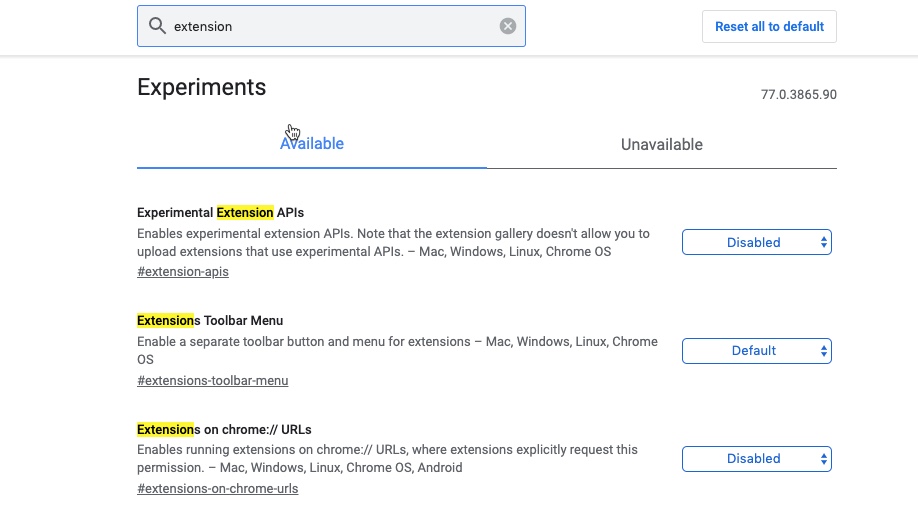The image size is (918, 508).
Task: Follow the #extension-apis anchor link
Action: [183, 272]
